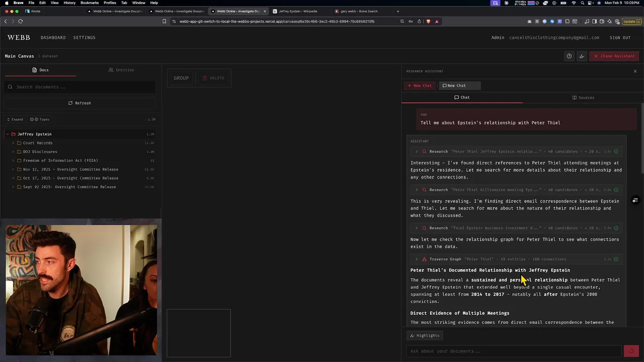The width and height of the screenshot is (644, 362).
Task: Switch to gary webb Brave Search tab
Action: pos(359,11)
